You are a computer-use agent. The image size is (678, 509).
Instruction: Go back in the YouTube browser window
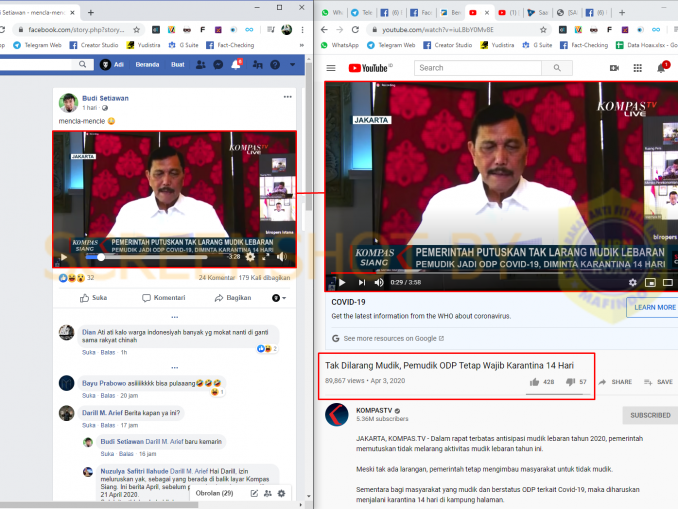tap(324, 30)
